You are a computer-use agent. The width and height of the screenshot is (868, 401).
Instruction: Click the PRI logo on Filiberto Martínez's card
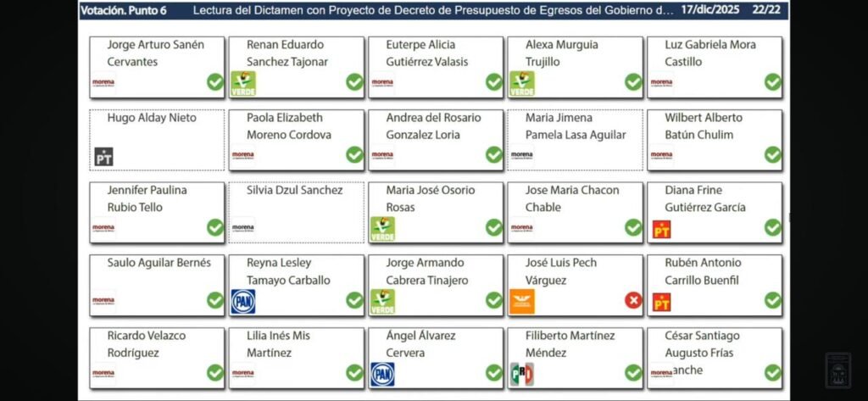tap(521, 374)
